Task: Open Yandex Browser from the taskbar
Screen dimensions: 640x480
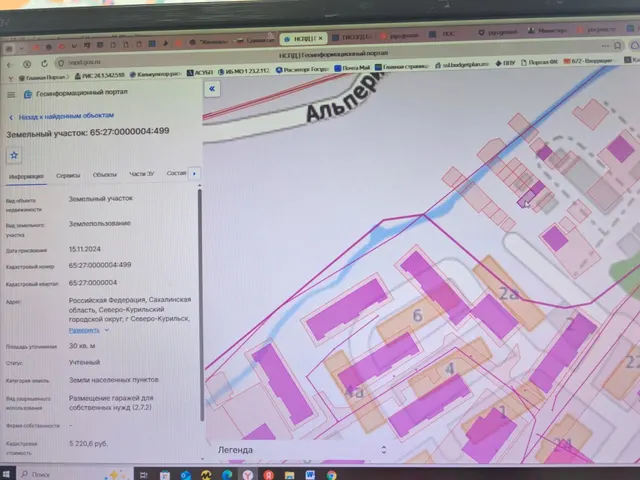Action: tap(248, 475)
